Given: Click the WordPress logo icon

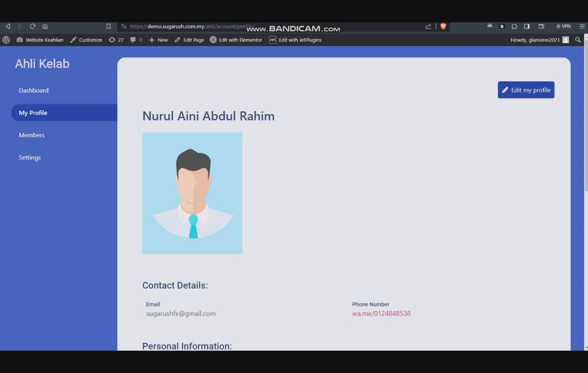Looking at the screenshot, I should pos(6,40).
